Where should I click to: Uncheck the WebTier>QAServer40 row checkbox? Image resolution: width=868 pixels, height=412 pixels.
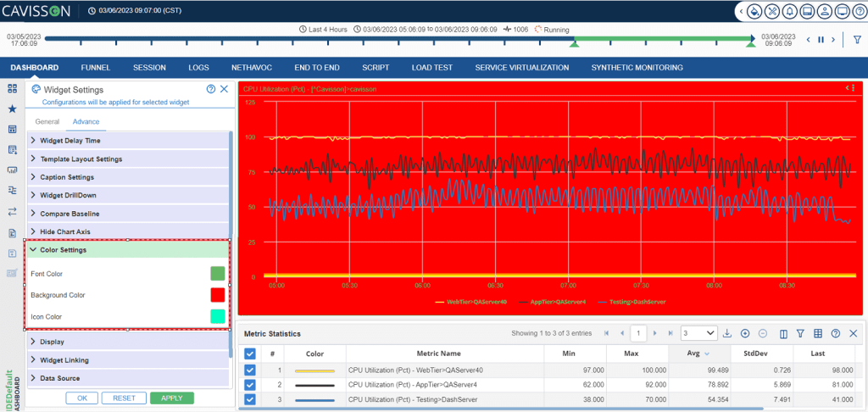tap(250, 370)
